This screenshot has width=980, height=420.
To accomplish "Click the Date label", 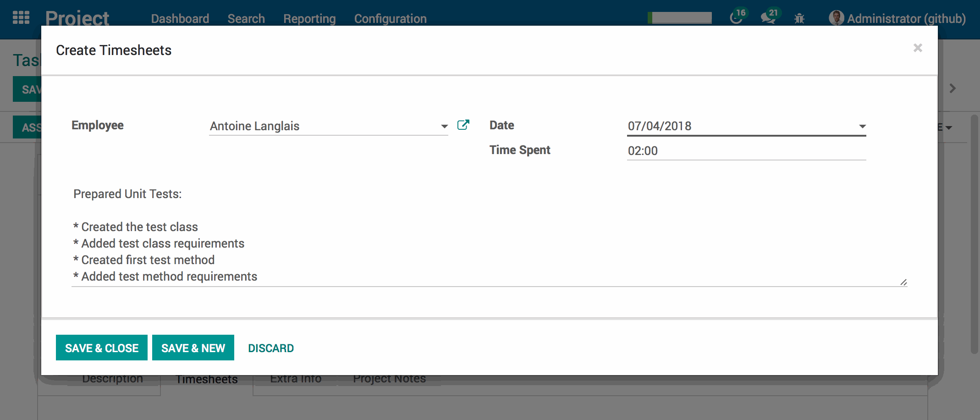I will 501,125.
